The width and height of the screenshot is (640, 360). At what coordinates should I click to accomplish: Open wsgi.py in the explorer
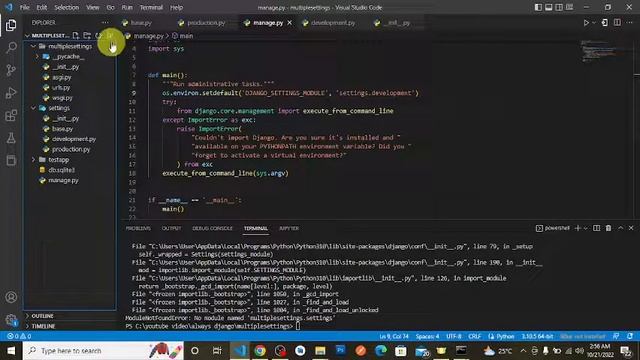pyautogui.click(x=61, y=98)
